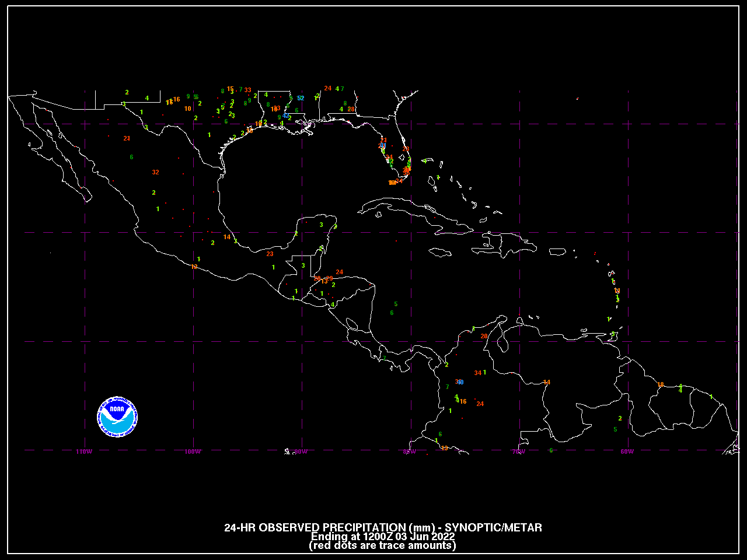Click the 1 reading in French Guiana
Screen dimensions: 747x560
point(711,397)
